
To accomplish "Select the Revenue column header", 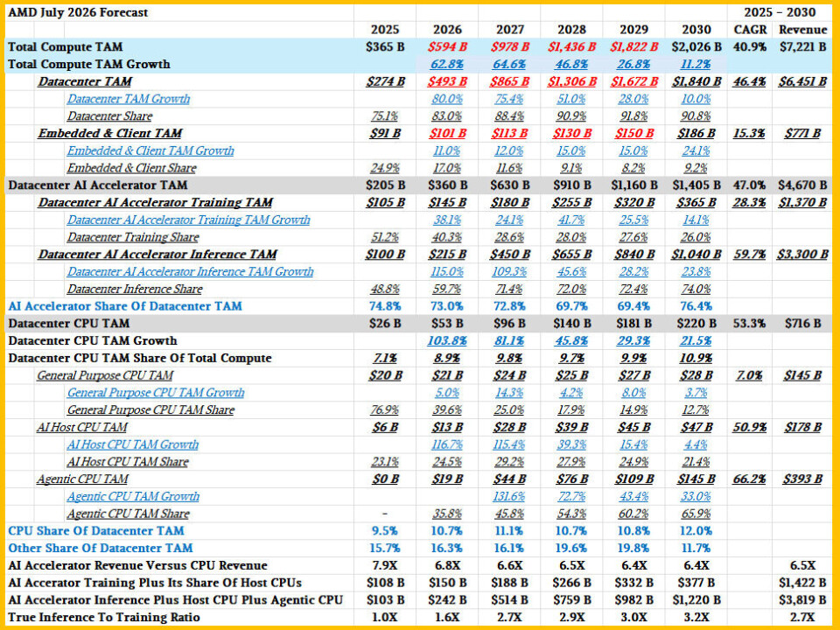I will (x=802, y=30).
